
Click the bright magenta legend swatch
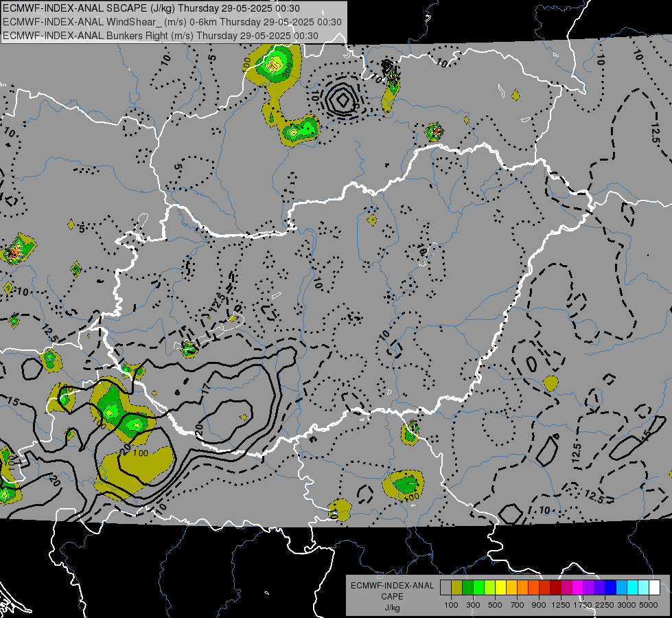(x=578, y=588)
